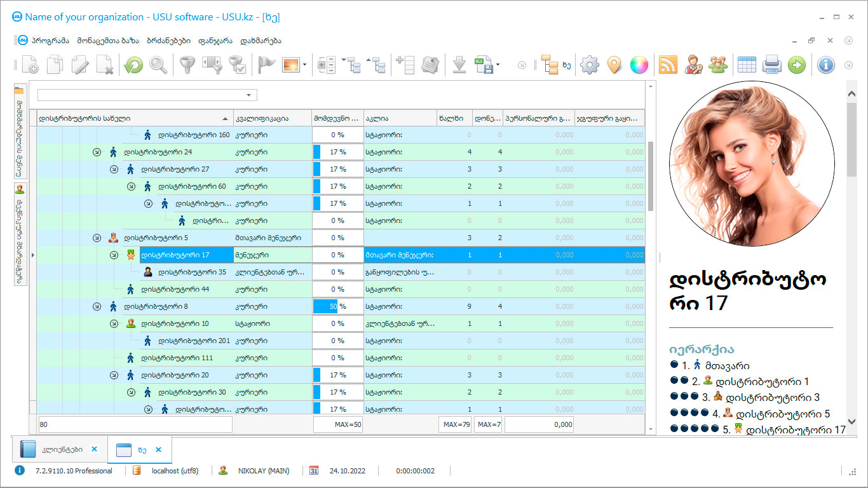This screenshot has height=488, width=868.
Task: Click the blue info icon in toolbar
Action: pyautogui.click(x=825, y=65)
